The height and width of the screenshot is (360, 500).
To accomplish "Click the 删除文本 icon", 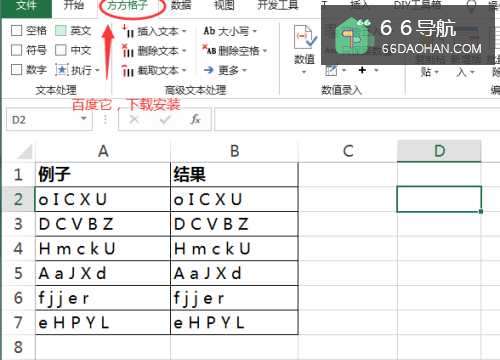I will (x=128, y=51).
